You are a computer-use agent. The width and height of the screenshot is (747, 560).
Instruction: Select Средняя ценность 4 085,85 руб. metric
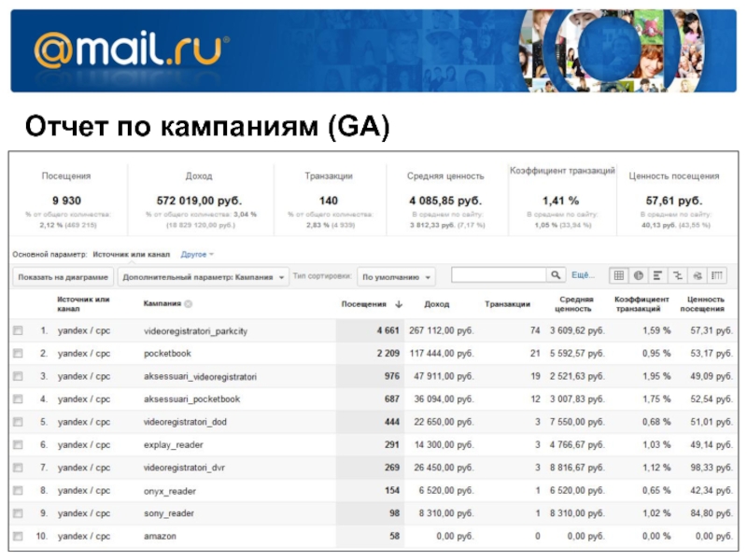[446, 200]
